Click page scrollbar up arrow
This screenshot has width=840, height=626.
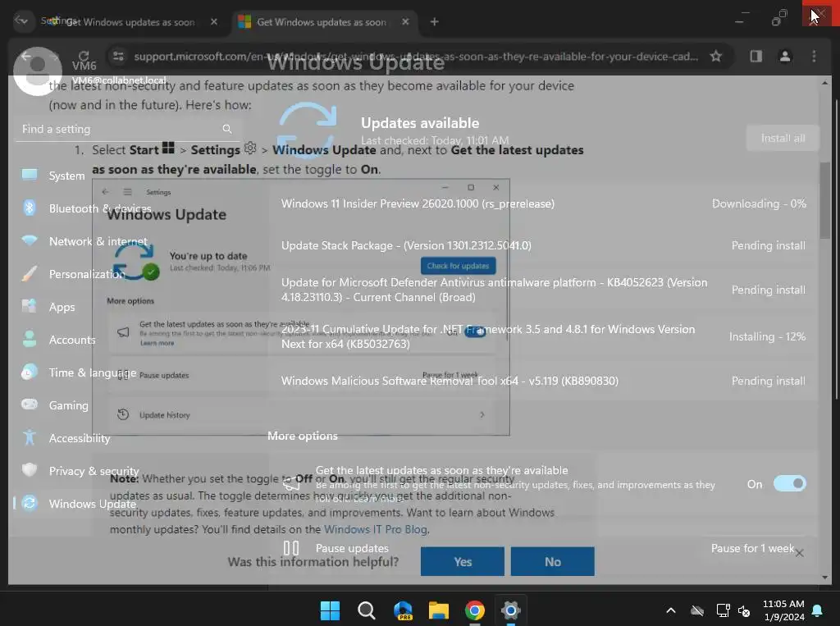tap(824, 83)
